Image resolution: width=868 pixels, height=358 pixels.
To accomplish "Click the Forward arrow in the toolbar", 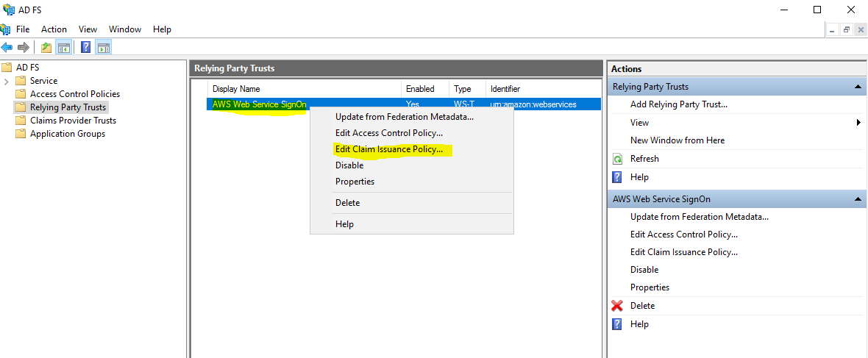I will click(24, 48).
